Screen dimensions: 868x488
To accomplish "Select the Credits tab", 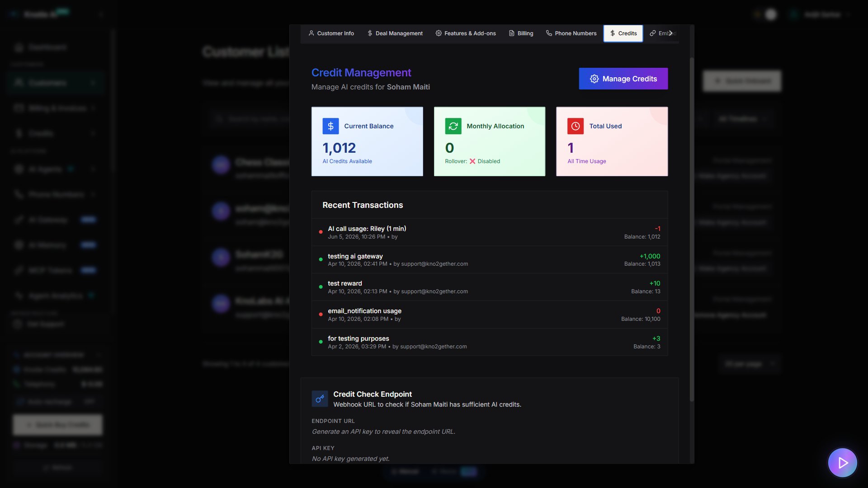I will click(x=623, y=33).
